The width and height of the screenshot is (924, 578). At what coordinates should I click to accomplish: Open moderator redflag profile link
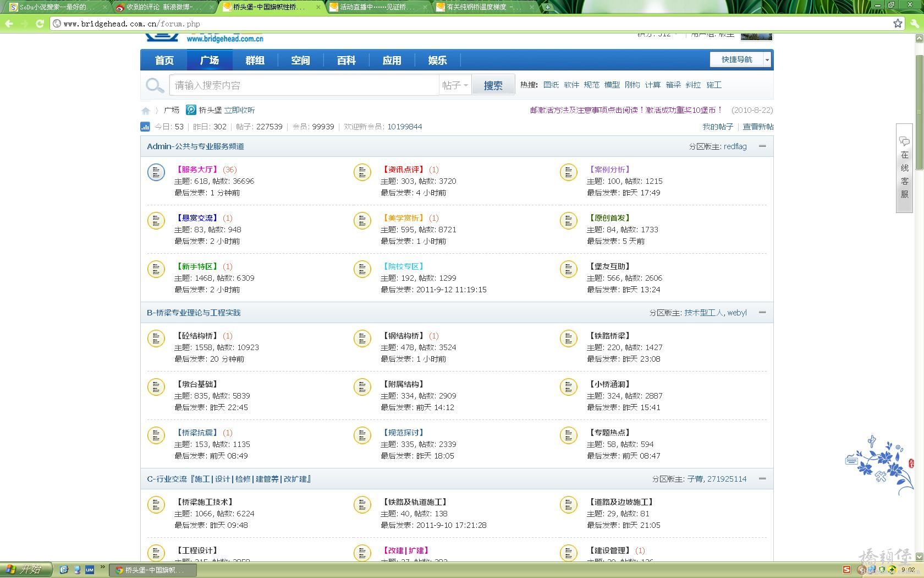coord(735,146)
